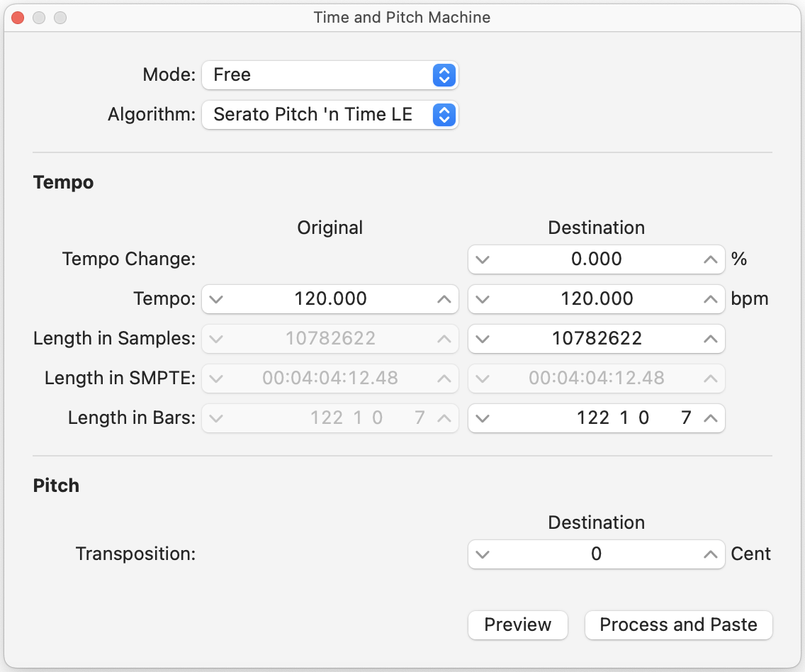The height and width of the screenshot is (672, 805).
Task: Select the Transposition destination input field
Action: point(596,554)
